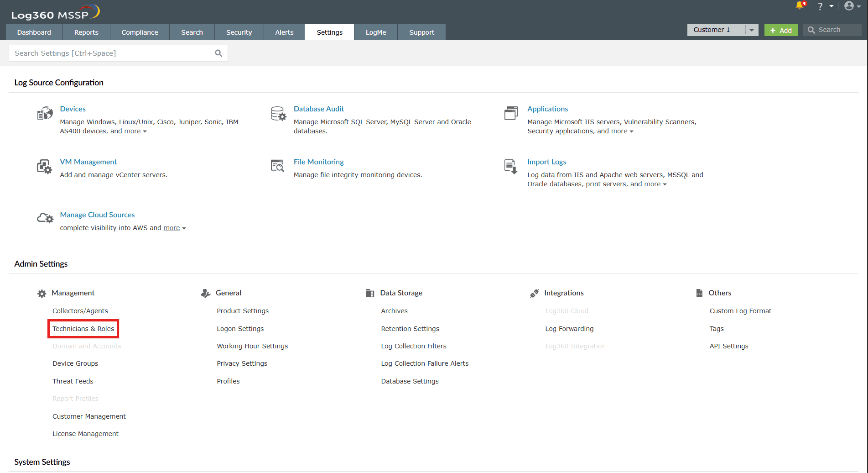The width and height of the screenshot is (868, 473).
Task: Click the Manage Cloud Sources icon
Action: click(45, 218)
